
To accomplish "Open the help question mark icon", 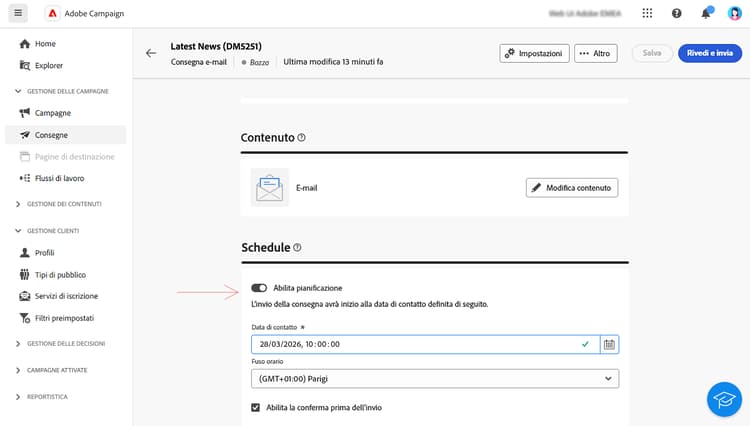I will coord(676,13).
